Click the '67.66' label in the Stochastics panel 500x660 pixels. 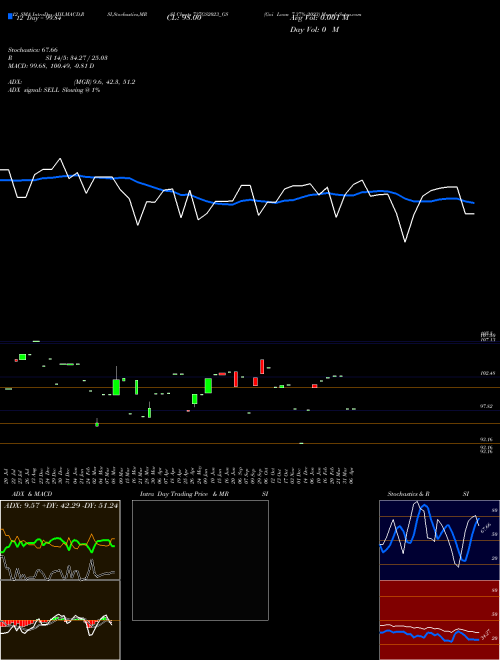[485, 527]
